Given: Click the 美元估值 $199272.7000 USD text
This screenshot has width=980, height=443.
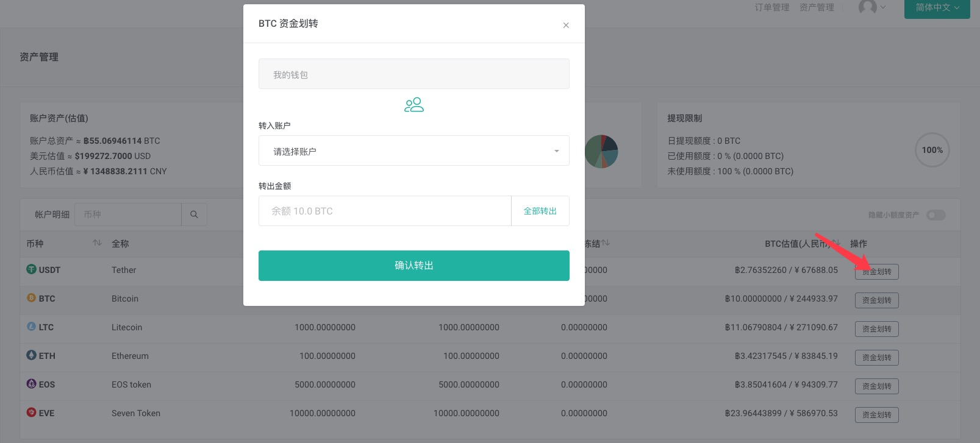Looking at the screenshot, I should coord(90,156).
